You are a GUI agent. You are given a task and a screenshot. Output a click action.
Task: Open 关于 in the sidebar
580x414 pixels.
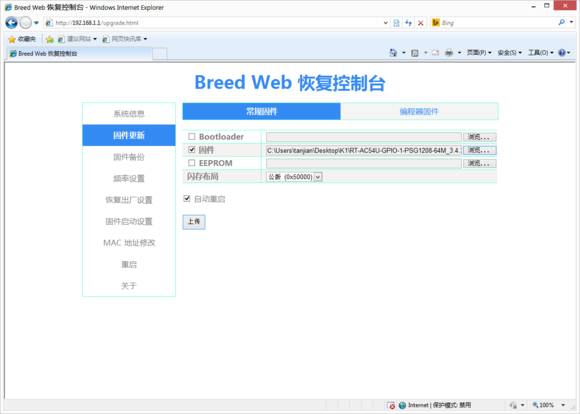(x=129, y=286)
